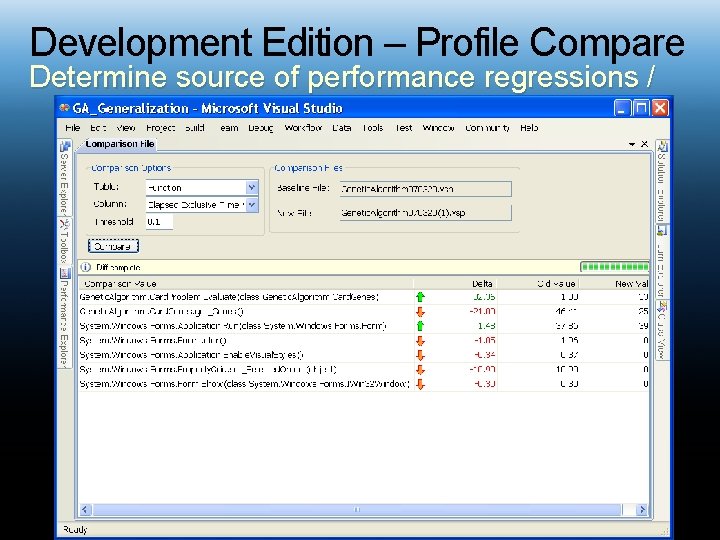Click the Threshold input field

click(x=159, y=222)
